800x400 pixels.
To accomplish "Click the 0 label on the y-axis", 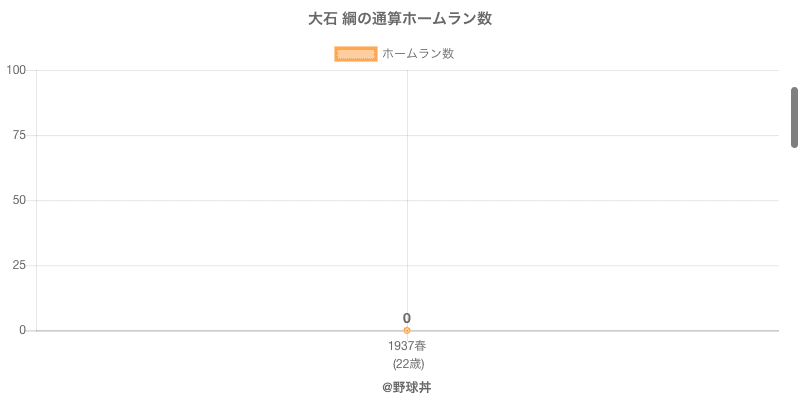I will coord(22,330).
